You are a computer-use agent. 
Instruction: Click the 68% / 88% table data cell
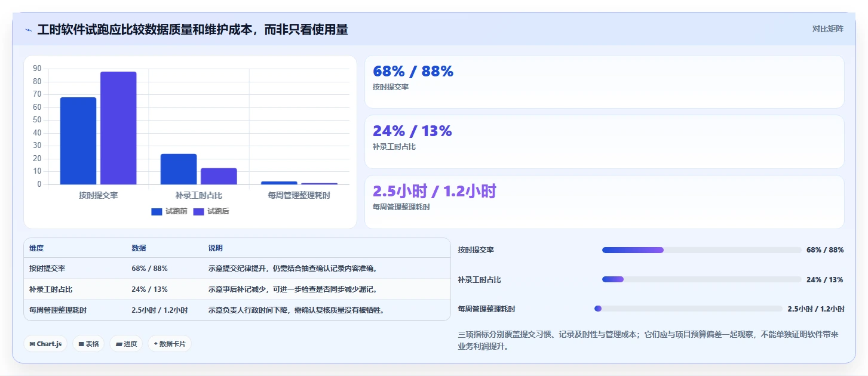coord(149,269)
